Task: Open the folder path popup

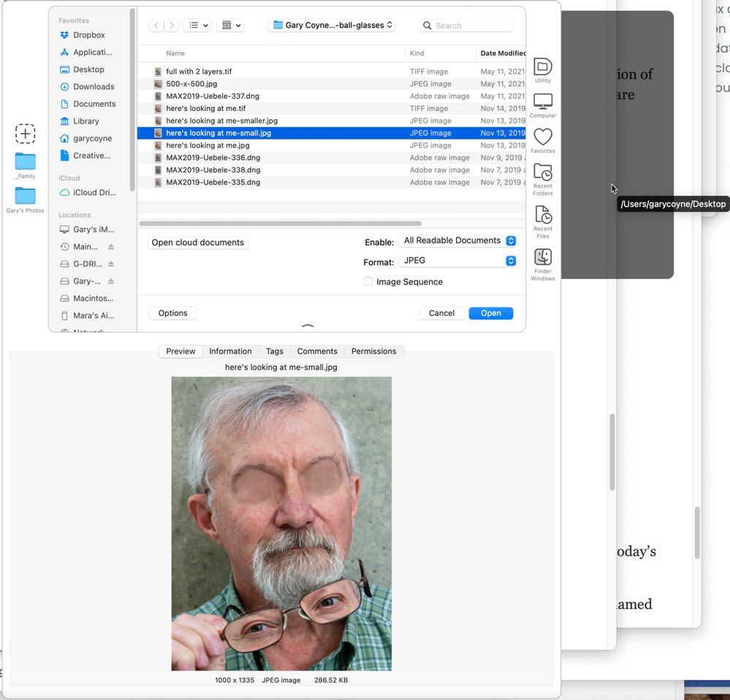Action: click(332, 25)
